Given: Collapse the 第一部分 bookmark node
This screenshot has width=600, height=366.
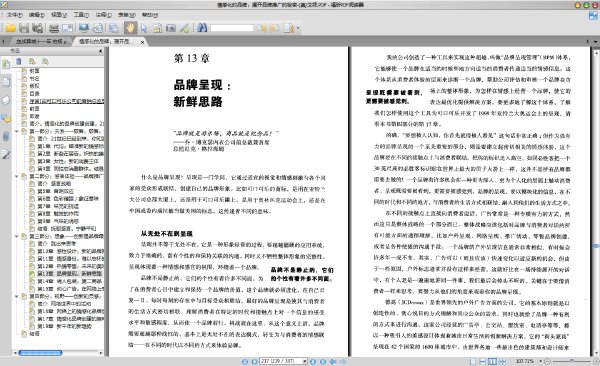Looking at the screenshot, I should 16,131.
